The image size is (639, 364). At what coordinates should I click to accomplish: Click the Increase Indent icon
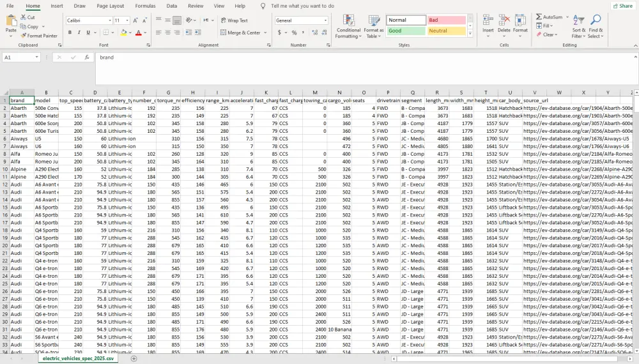(x=198, y=33)
